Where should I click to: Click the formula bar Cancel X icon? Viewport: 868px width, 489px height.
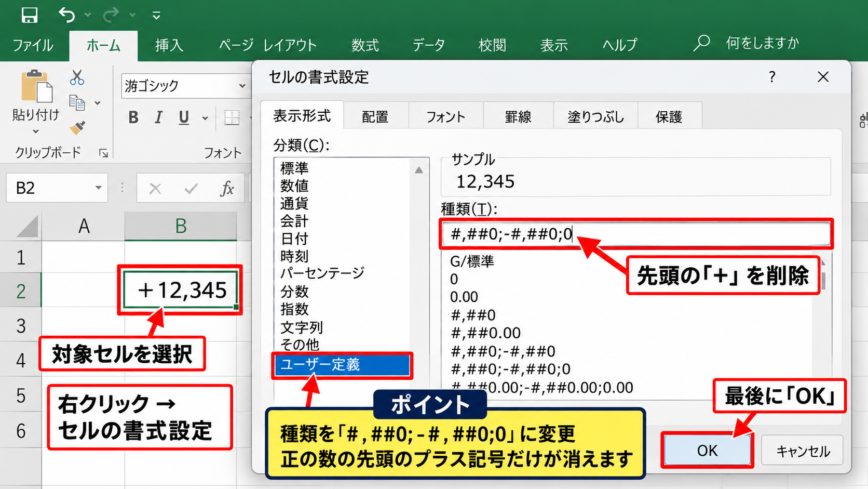coord(155,189)
